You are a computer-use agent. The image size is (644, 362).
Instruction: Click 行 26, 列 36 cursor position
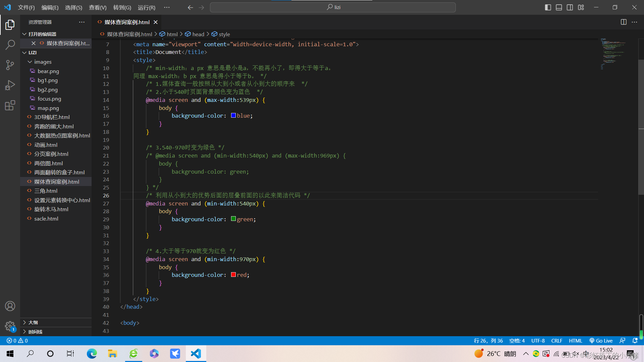488,341
